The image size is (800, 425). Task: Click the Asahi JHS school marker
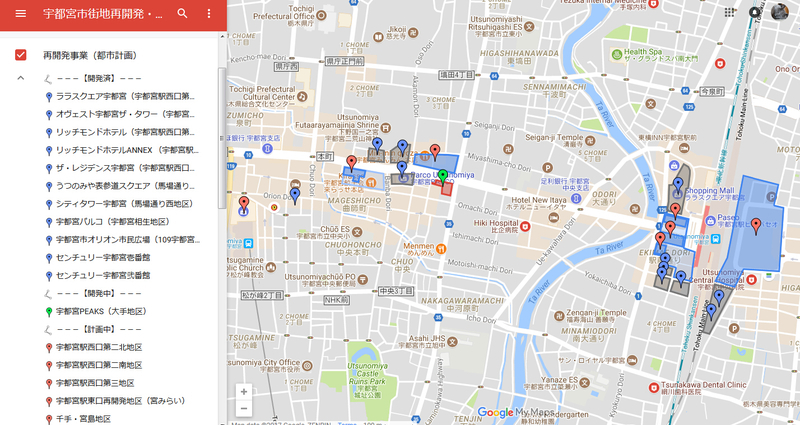click(452, 341)
